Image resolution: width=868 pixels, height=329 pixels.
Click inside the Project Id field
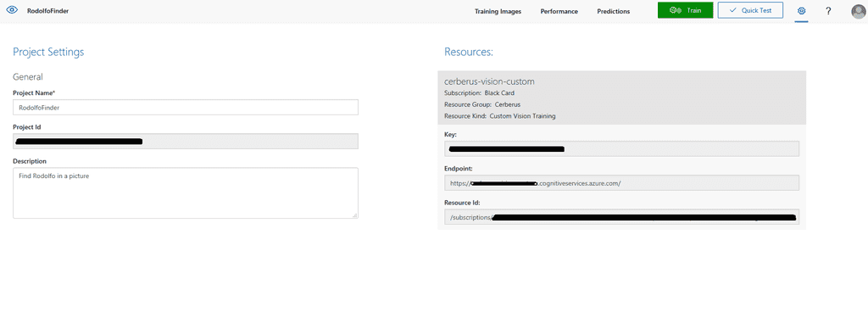click(186, 142)
